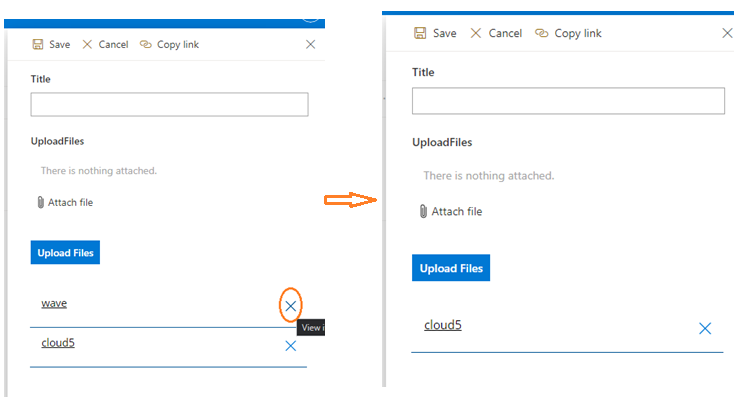The width and height of the screenshot is (740, 405).
Task: Open cloud5 link in left panel
Action: [58, 343]
